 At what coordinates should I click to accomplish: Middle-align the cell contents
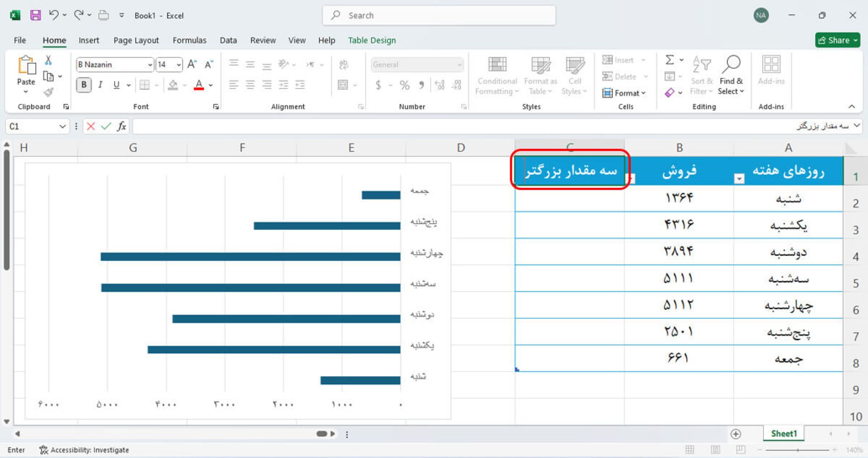point(250,64)
